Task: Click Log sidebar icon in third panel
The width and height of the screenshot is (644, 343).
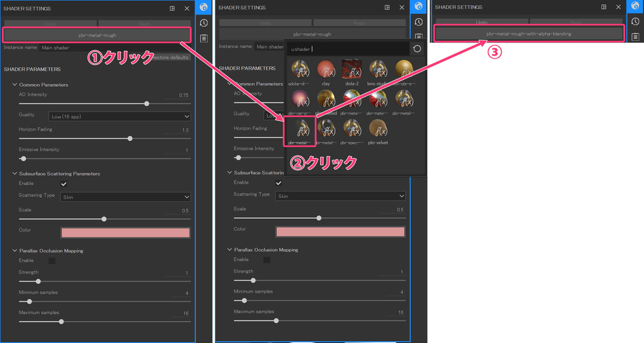Action: (x=635, y=37)
